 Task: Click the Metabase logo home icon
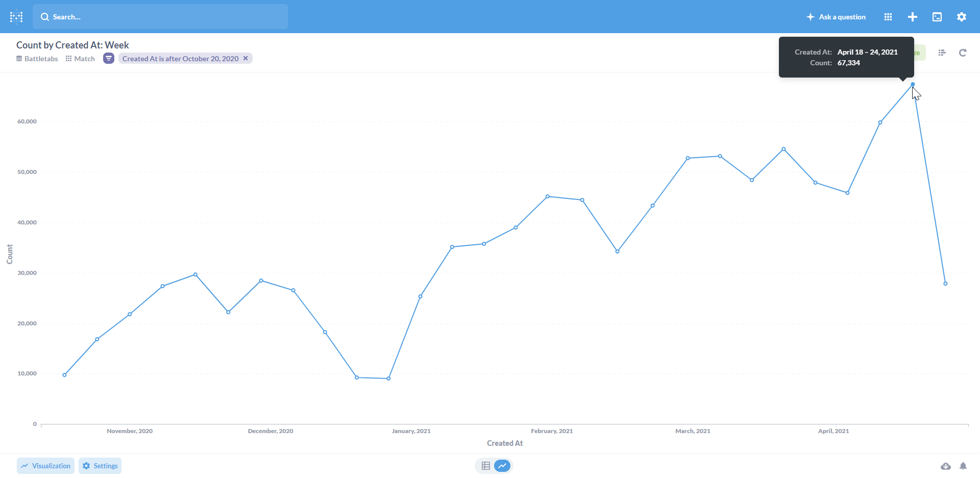click(x=16, y=17)
